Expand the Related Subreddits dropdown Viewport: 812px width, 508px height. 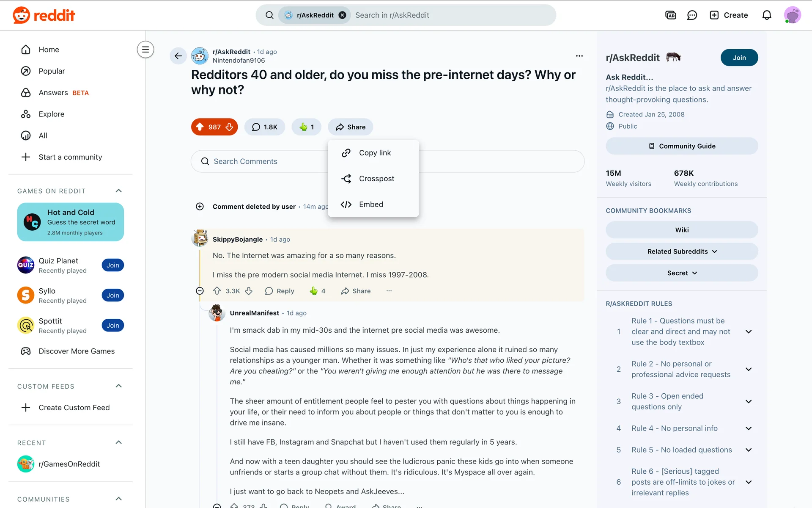click(682, 251)
